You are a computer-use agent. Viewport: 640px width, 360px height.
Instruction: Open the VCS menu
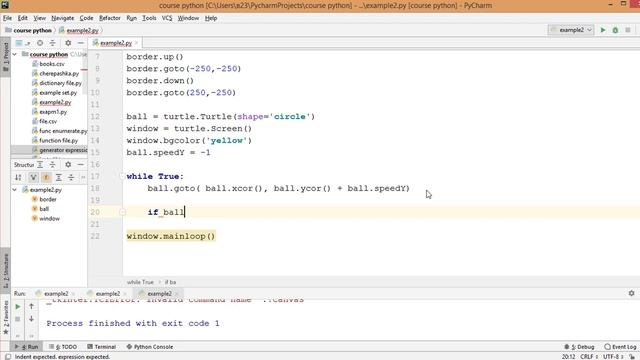tap(167, 18)
